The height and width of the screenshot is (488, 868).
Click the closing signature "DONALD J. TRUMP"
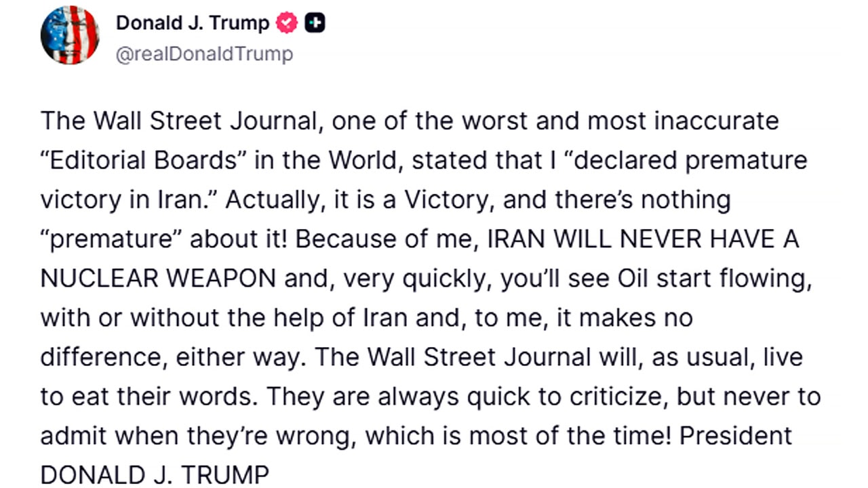(x=155, y=476)
